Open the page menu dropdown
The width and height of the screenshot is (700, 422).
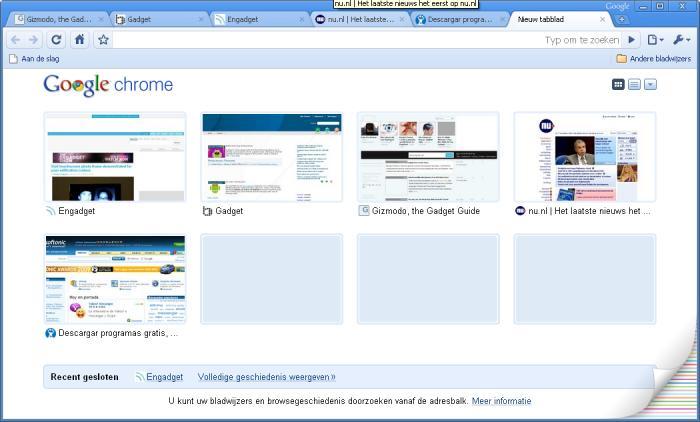tap(655, 40)
